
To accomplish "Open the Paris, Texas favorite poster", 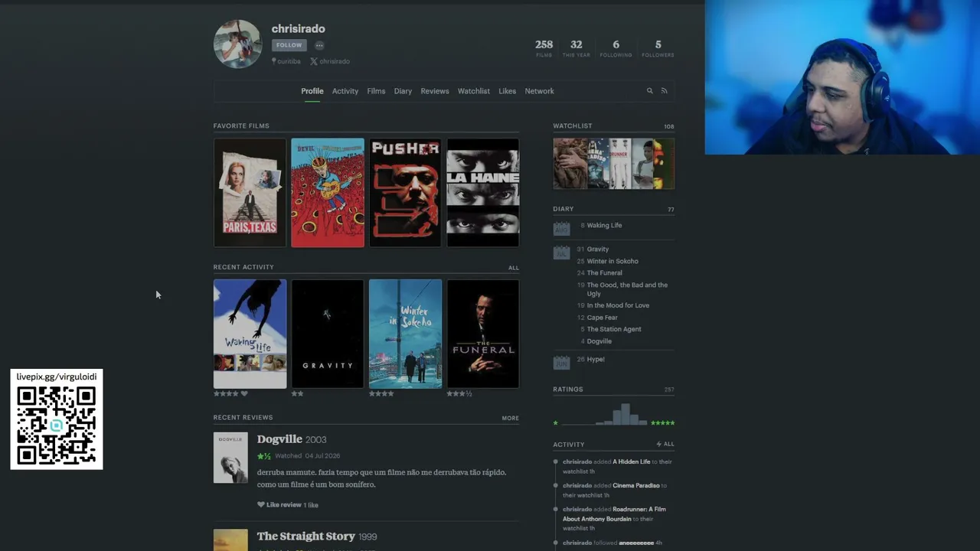I will pos(250,193).
